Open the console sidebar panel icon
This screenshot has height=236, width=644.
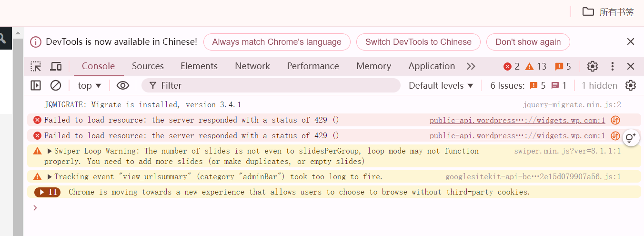click(x=36, y=85)
